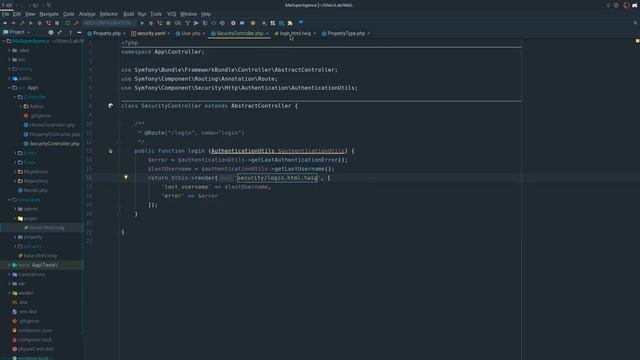Viewport: 640px width, 360px height.
Task: Open the VCS menu
Action: [171, 14]
